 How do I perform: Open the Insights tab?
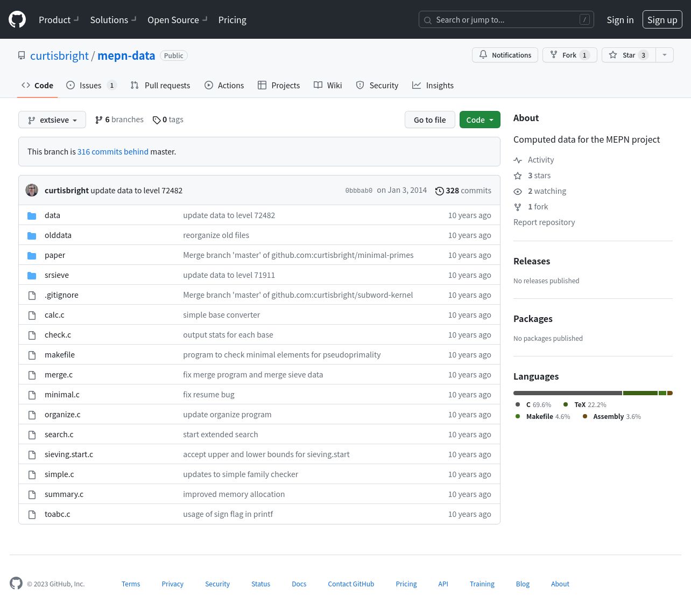click(x=433, y=85)
